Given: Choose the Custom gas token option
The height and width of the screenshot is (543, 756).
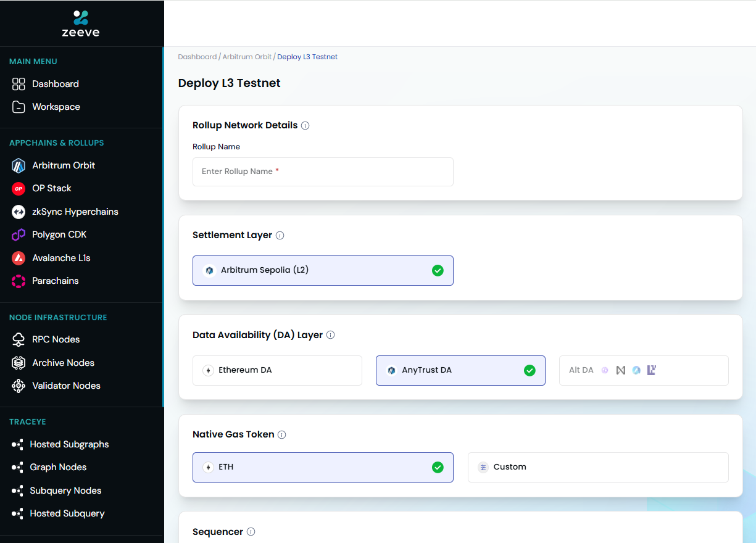Looking at the screenshot, I should [597, 467].
